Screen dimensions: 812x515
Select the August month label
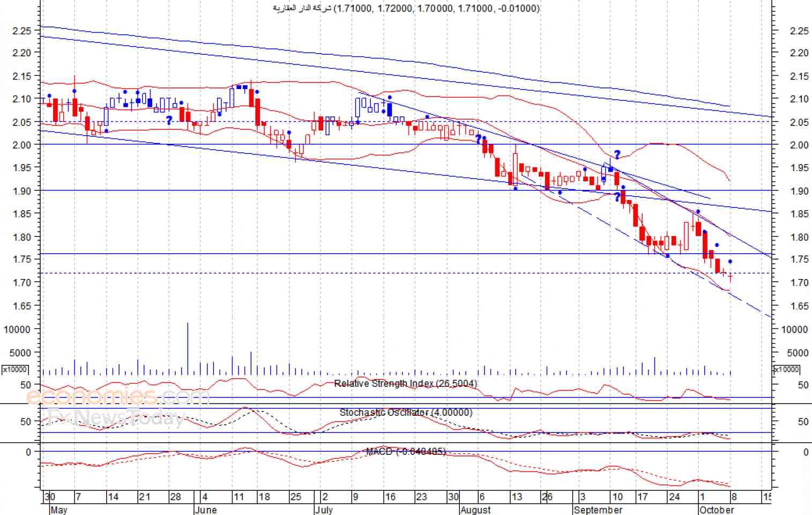point(476,510)
